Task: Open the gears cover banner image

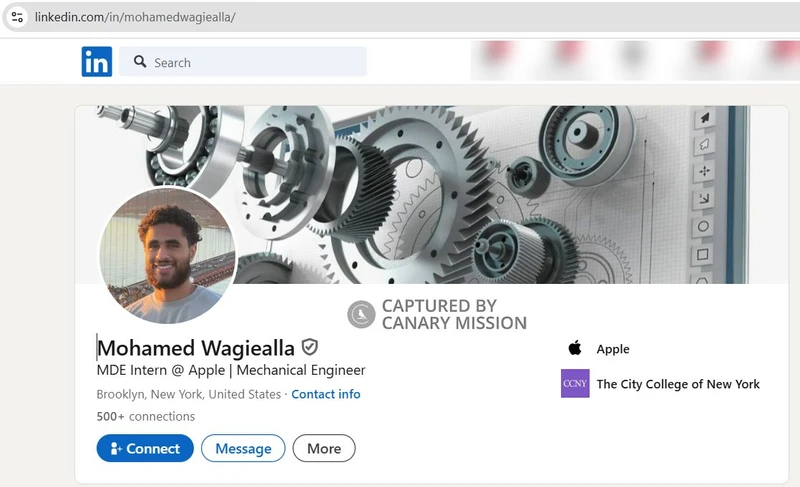Action: [432, 194]
